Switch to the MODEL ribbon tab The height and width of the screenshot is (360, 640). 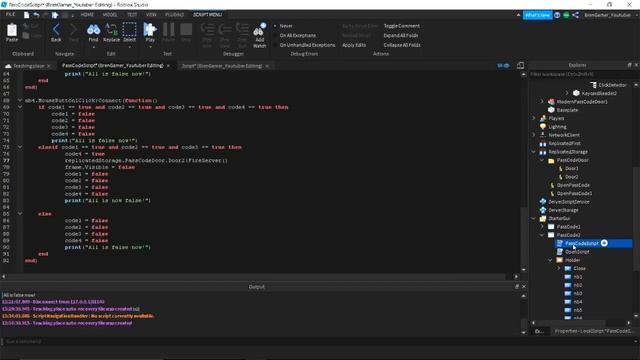point(110,14)
